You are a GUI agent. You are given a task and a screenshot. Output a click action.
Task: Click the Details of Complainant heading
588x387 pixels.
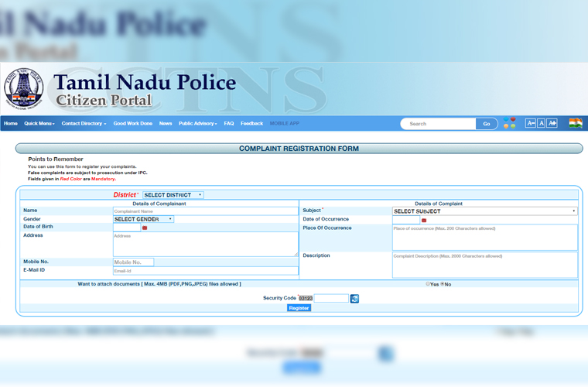tap(159, 204)
